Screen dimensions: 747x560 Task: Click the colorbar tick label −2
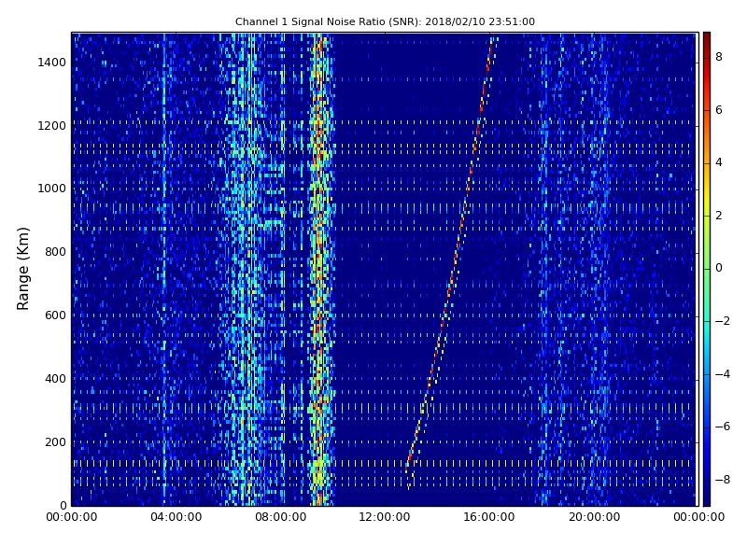(x=723, y=321)
